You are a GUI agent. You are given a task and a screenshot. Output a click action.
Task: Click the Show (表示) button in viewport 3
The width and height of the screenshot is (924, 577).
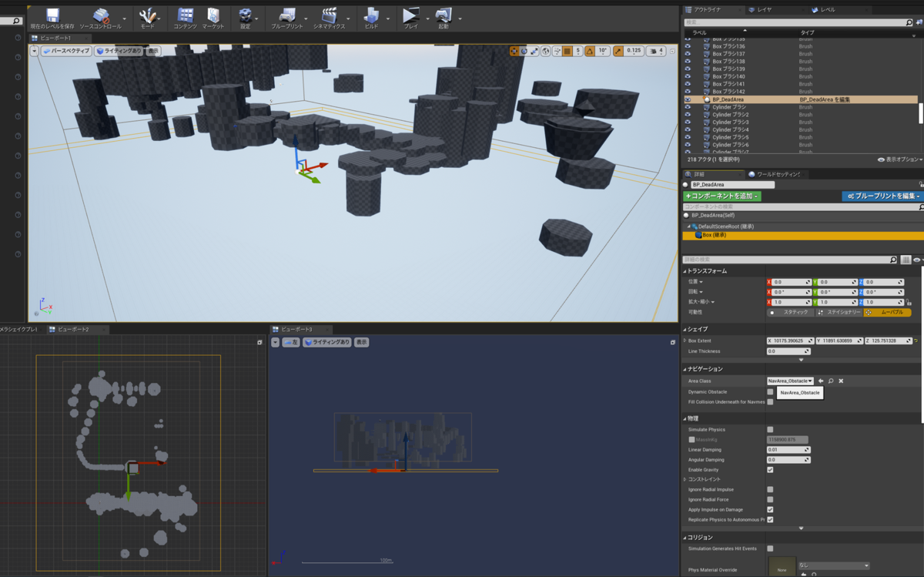coord(361,342)
